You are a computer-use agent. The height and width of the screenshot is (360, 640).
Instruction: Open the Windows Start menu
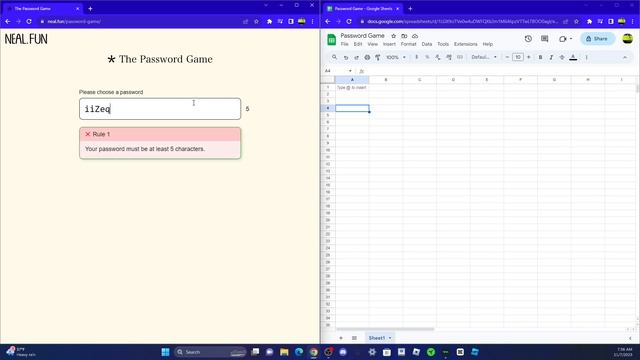tap(165, 352)
